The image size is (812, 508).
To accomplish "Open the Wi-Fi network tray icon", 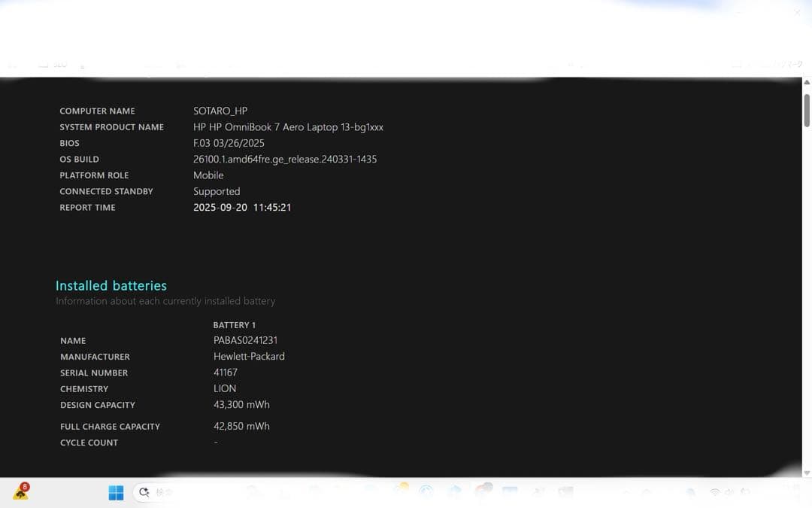I will coord(714,493).
